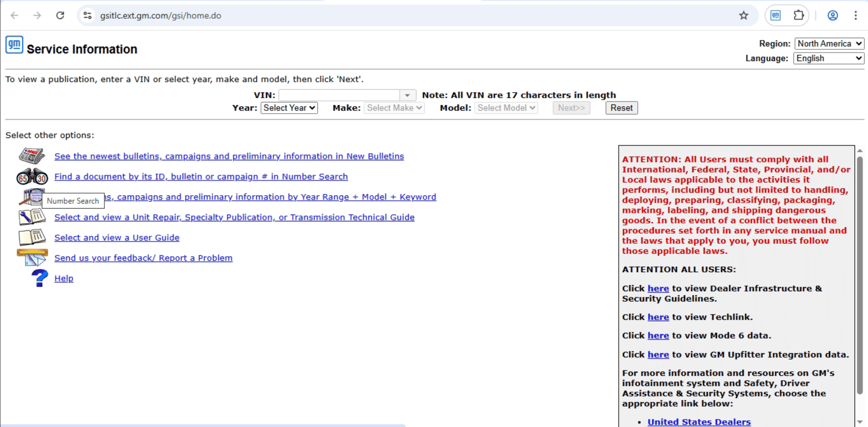The image size is (868, 427).
Task: Click the GM logo next to Service Information
Action: point(13,44)
